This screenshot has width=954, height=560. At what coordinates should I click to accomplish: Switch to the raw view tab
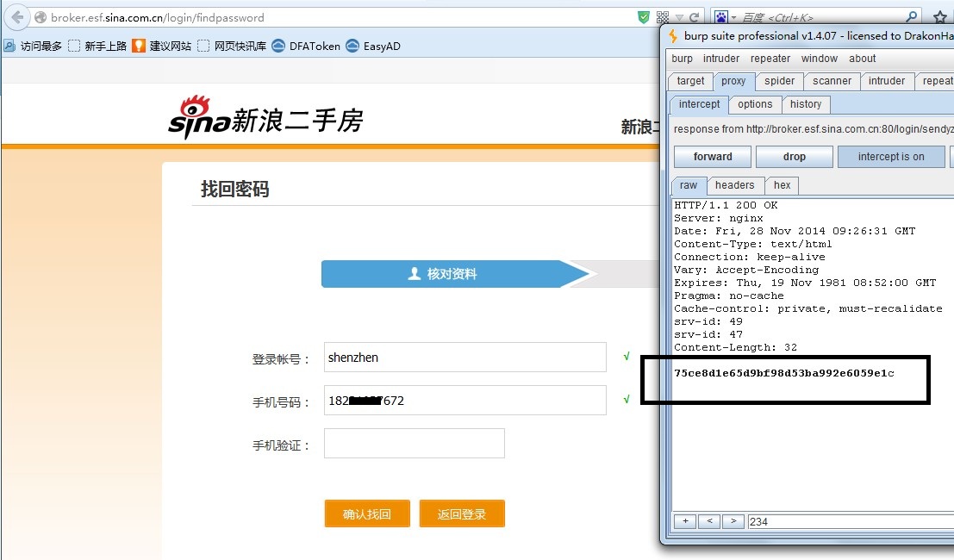(x=689, y=185)
